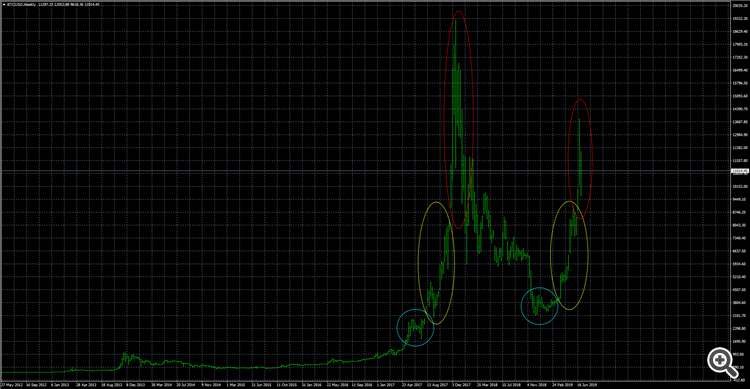Click the '24 Feb 2019' date label
This screenshot has width=750, height=389.
tap(562, 384)
